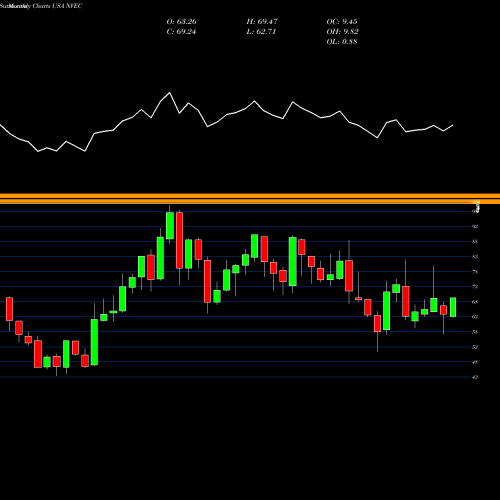Click the highest peak of the white line chart
Viewport: 500px width, 500px height.
tap(170, 93)
